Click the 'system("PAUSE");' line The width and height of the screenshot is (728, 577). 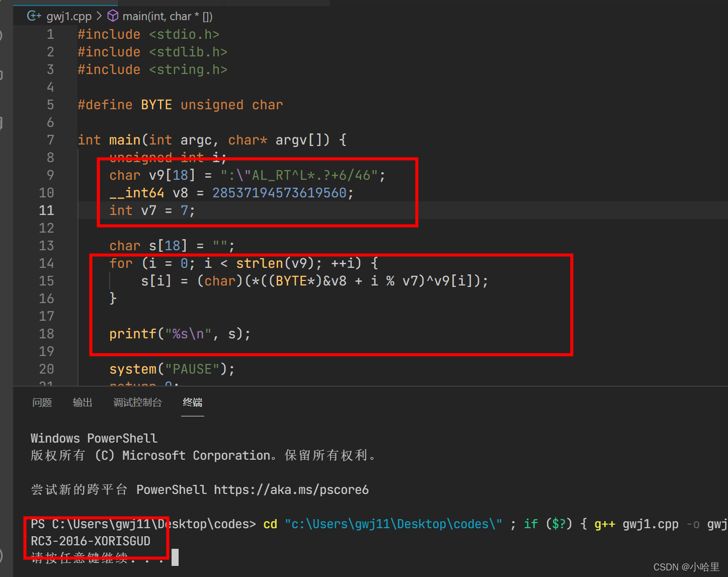click(172, 369)
